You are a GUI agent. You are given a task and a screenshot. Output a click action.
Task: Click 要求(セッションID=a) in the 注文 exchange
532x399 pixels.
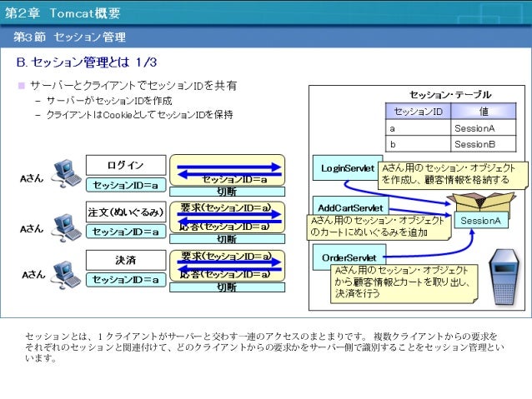(226, 207)
